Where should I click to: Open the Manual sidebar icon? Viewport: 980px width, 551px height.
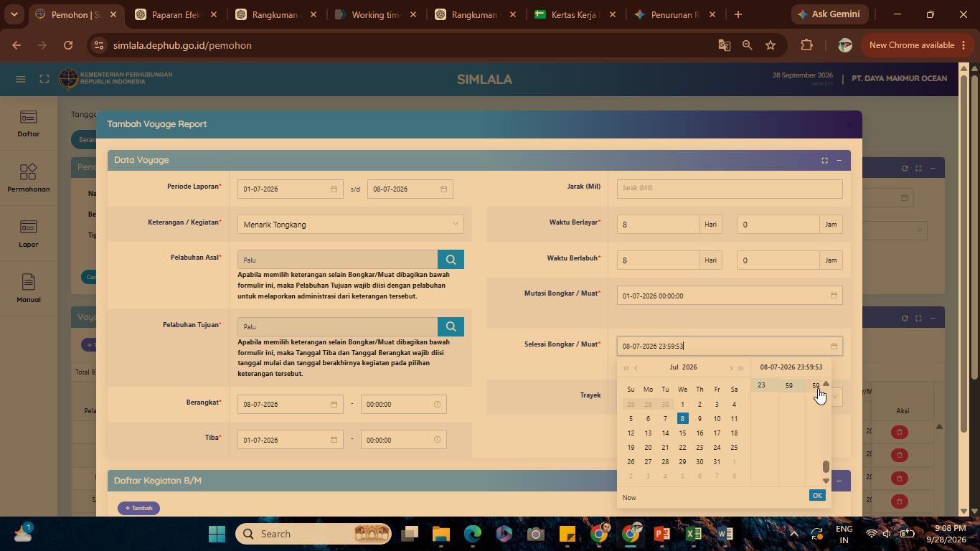pyautogui.click(x=29, y=289)
